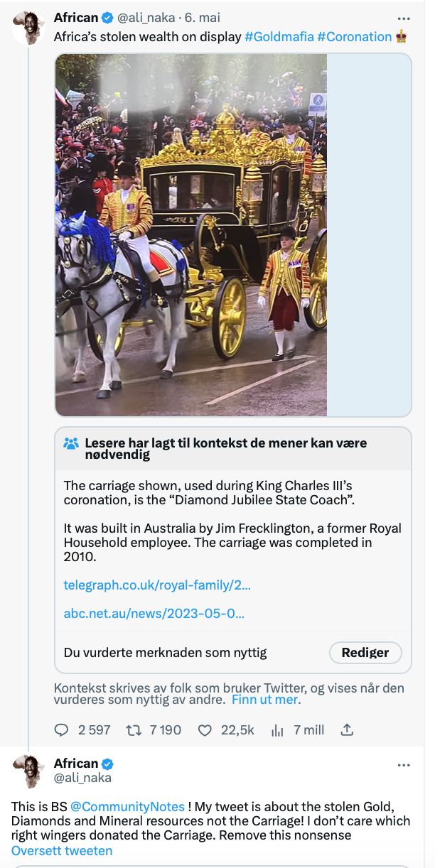Screen dimensions: 435x868
Task: Open the top tweet's three-dot menu
Action: click(404, 18)
